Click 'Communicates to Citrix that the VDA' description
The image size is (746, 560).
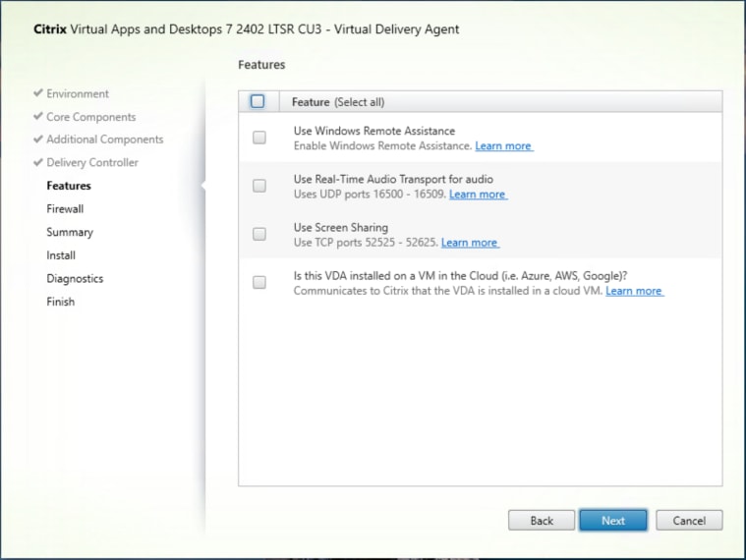447,291
